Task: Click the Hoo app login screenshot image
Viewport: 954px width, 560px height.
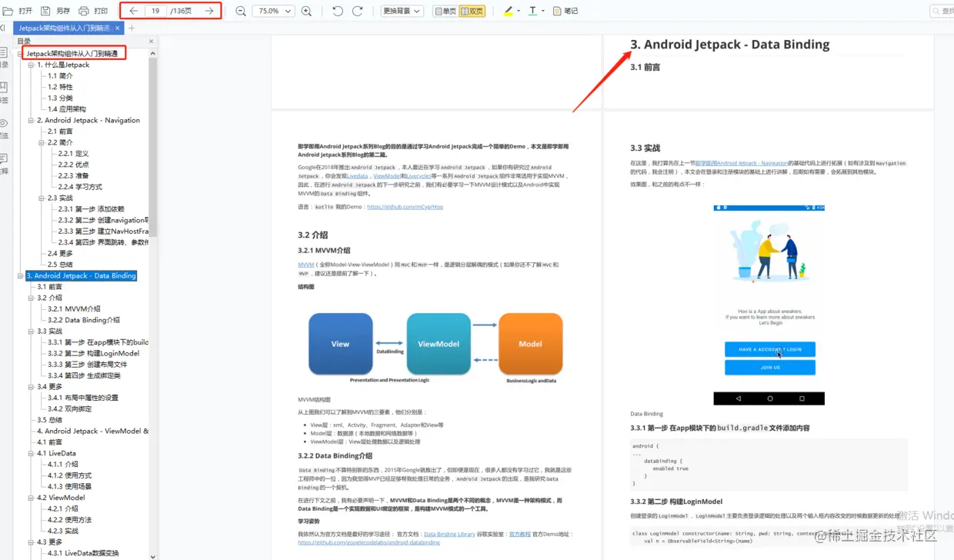Action: (769, 305)
